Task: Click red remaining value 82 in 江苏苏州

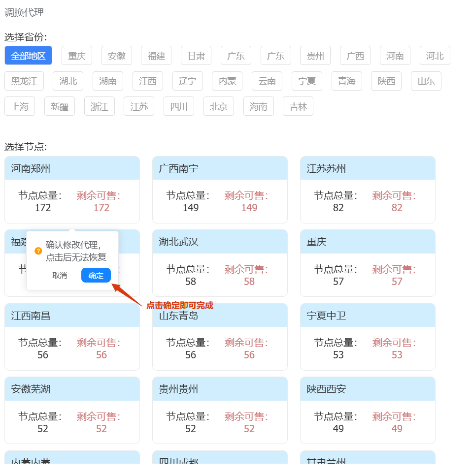Action: click(397, 208)
